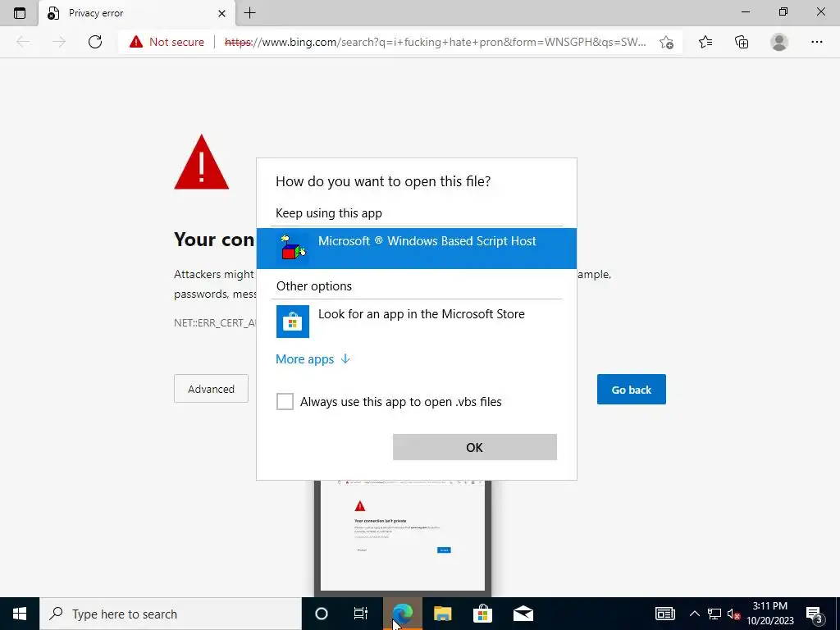This screenshot has width=840, height=630.
Task: Confirm with the OK button
Action: coord(475,447)
